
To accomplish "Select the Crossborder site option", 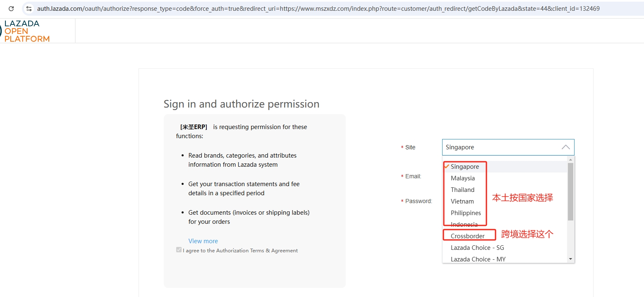I will click(467, 236).
